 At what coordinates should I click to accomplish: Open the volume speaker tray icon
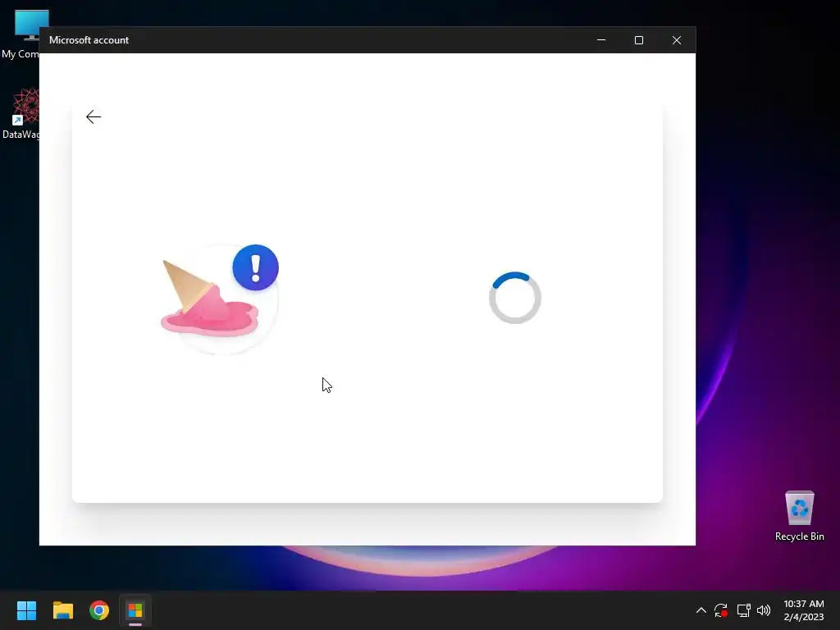pyautogui.click(x=764, y=610)
